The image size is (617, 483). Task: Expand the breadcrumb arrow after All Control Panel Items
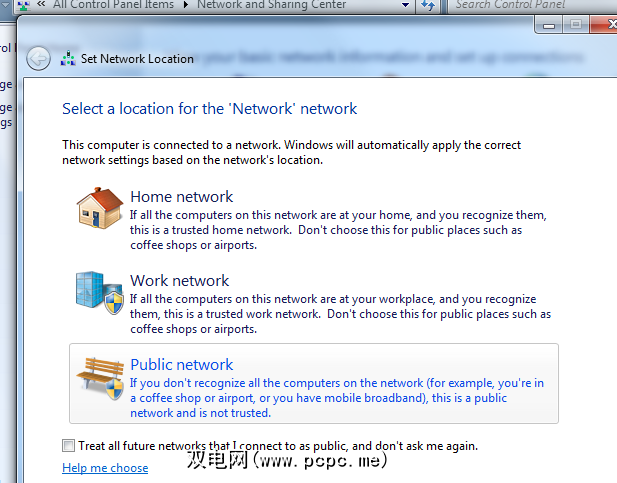pos(185,5)
